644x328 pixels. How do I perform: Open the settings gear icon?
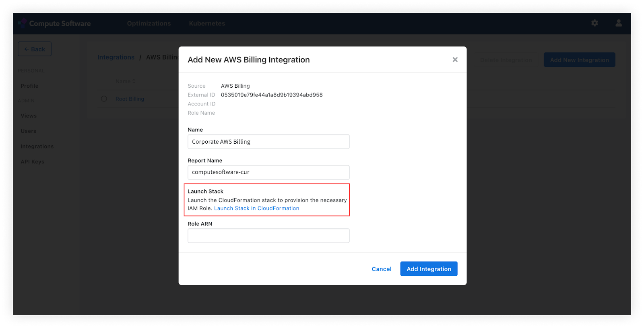[594, 23]
